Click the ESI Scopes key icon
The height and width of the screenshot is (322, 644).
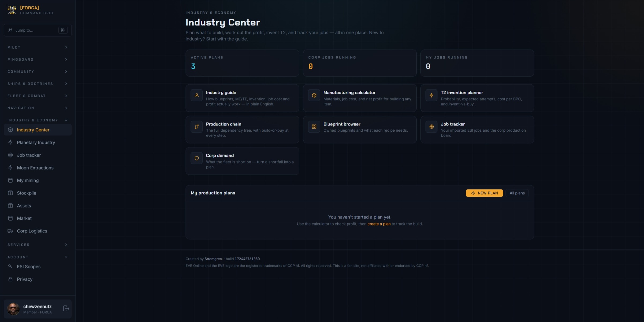coord(10,266)
